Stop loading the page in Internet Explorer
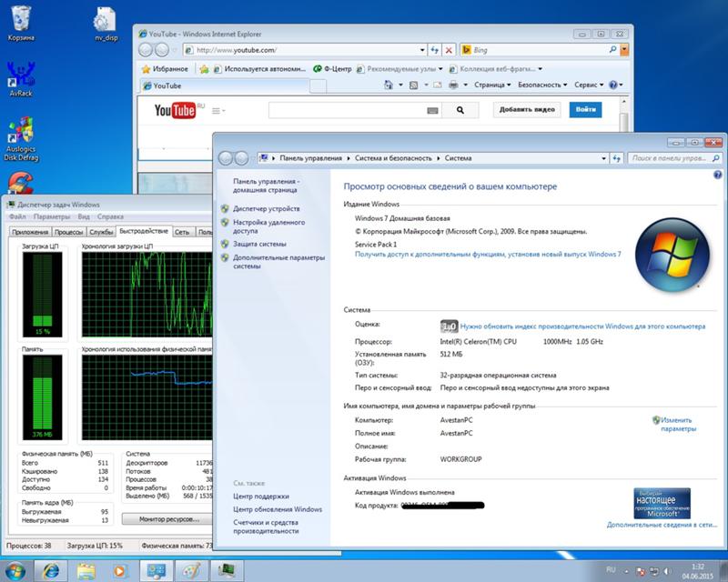 click(449, 50)
